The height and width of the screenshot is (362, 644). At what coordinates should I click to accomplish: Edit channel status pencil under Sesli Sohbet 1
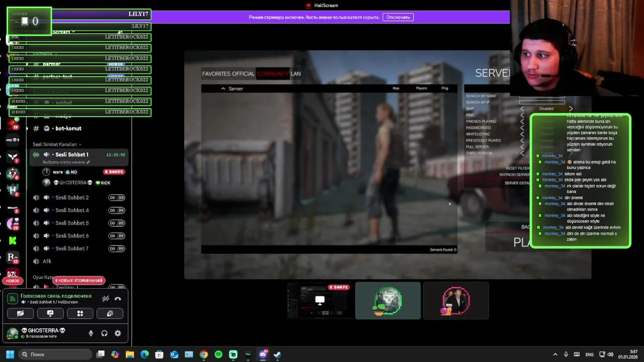coord(89,162)
